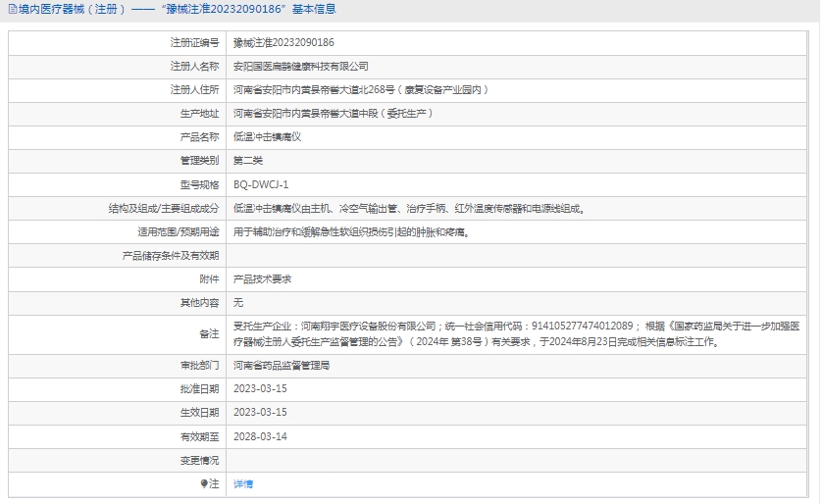
Task: Click the 第二类 management category value
Action: 248,161
